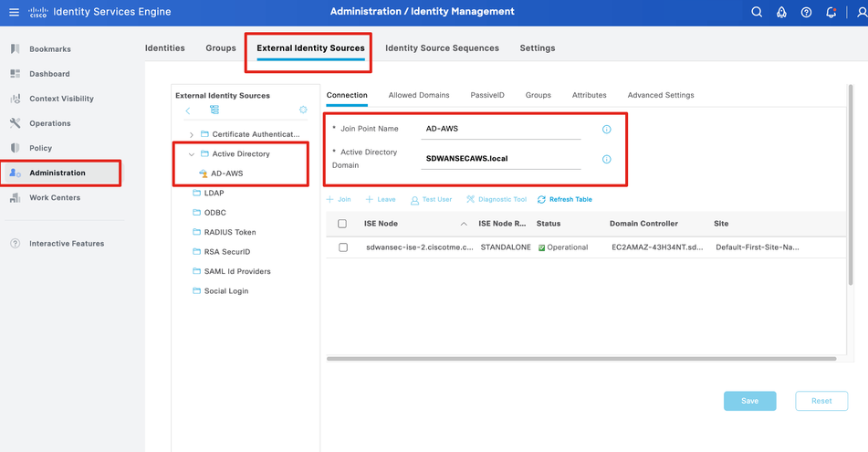
Task: Click the vertical scrollbar on the right
Action: click(x=851, y=185)
